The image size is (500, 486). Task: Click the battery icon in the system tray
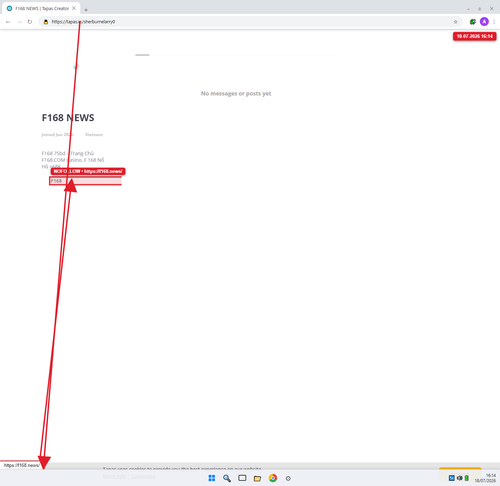click(x=467, y=478)
